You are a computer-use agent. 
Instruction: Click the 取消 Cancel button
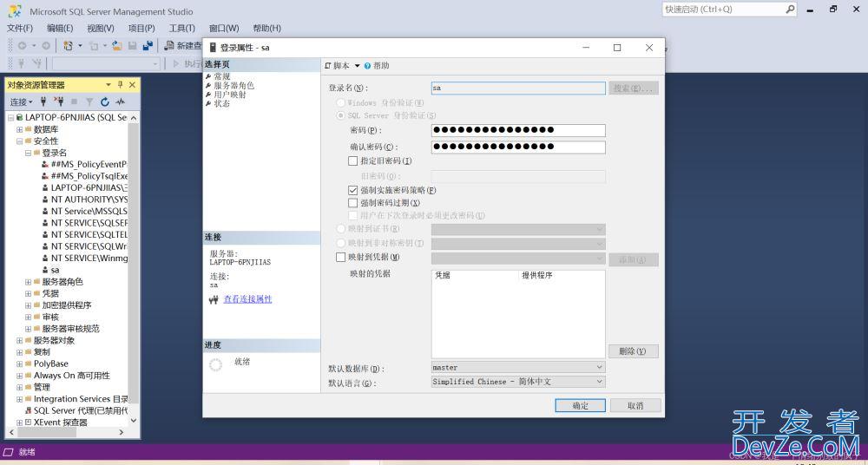coord(635,405)
